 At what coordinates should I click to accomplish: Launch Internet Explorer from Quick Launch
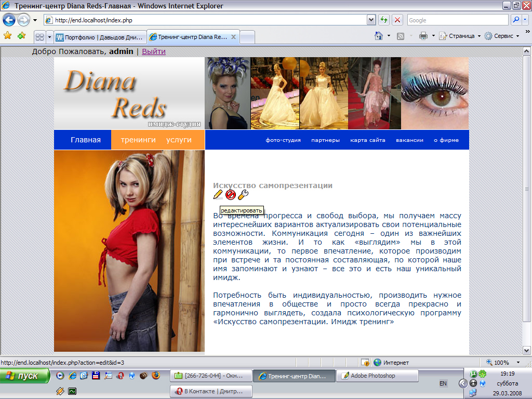(x=72, y=375)
